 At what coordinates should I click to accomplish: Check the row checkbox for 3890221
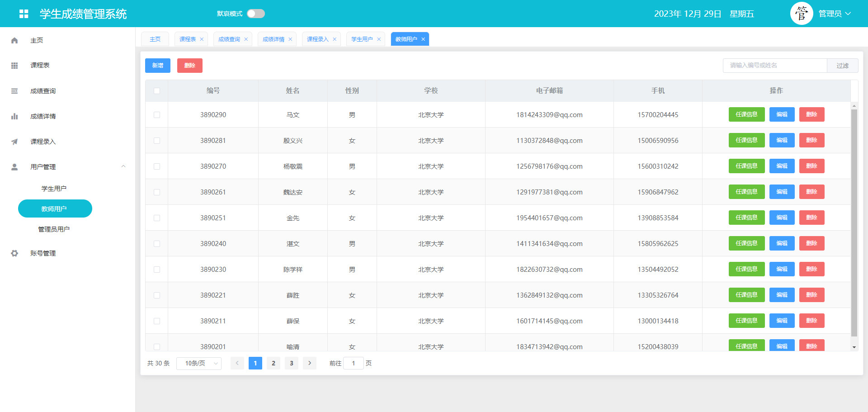[157, 295]
